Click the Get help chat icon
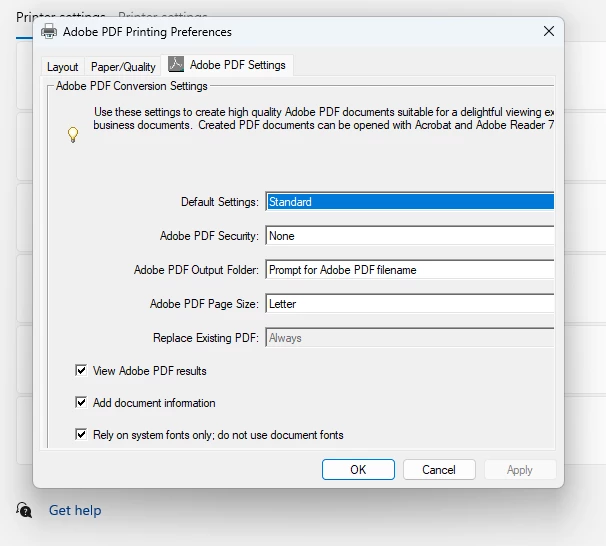 [x=24, y=510]
